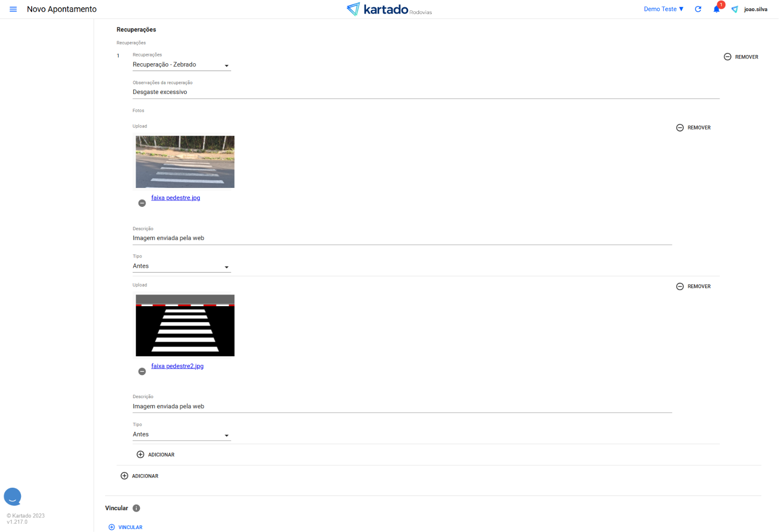
Task: Click the Vincular info icon
Action: coord(137,508)
